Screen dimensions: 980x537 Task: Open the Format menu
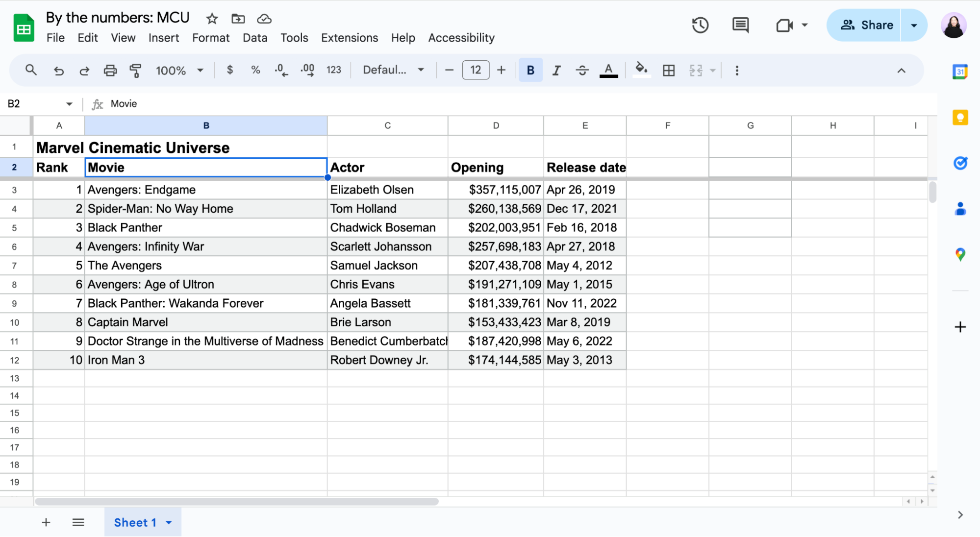(x=210, y=38)
